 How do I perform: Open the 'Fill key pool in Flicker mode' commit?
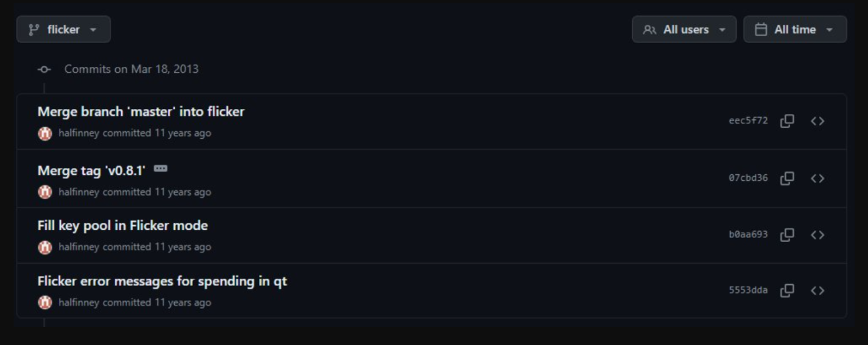pos(123,226)
